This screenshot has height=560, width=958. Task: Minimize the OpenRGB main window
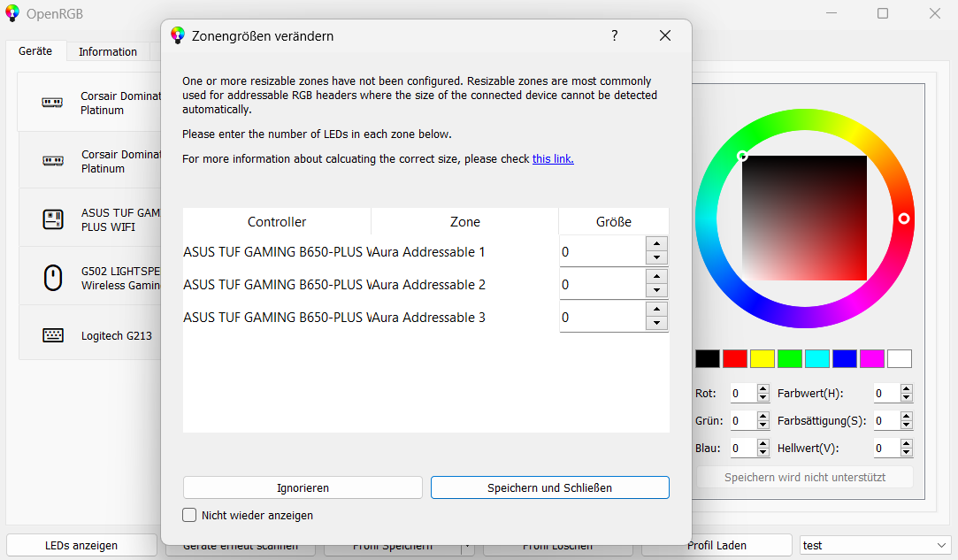[x=831, y=13]
